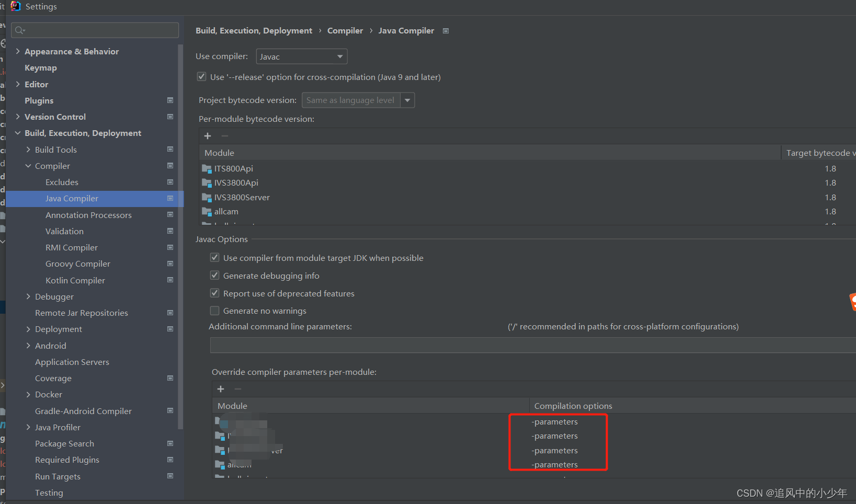The width and height of the screenshot is (856, 504).
Task: Select the allcam module row in bytecode list
Action: click(x=226, y=211)
